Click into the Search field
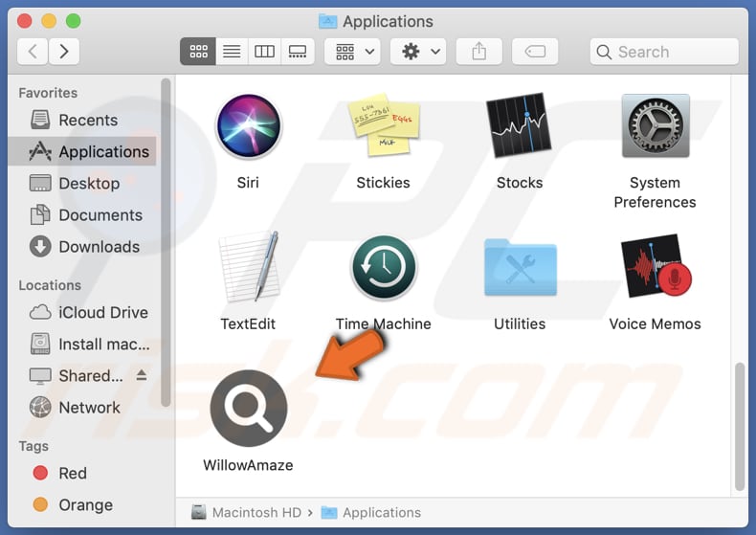This screenshot has width=756, height=535. click(x=664, y=52)
